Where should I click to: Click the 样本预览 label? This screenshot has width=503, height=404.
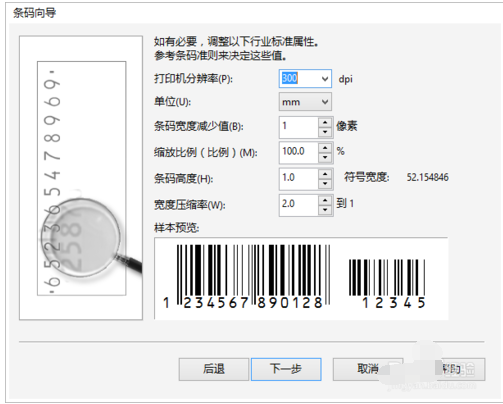click(176, 228)
